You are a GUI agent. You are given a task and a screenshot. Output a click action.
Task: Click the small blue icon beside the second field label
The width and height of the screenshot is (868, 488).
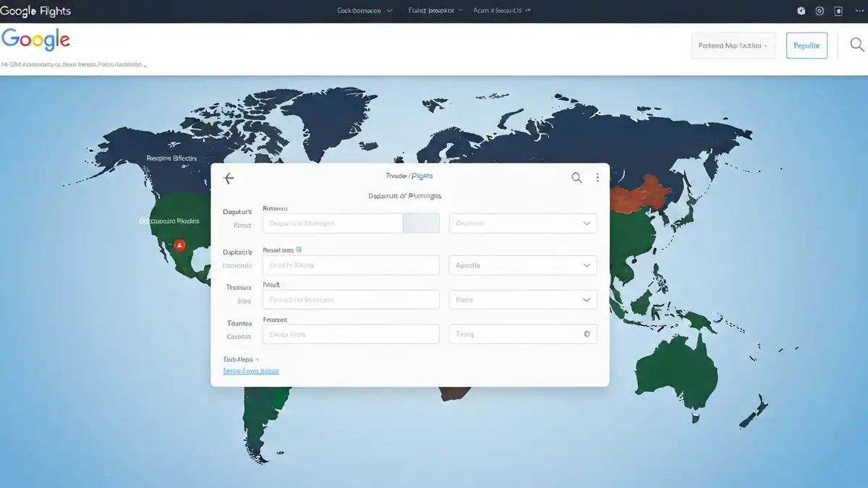(x=299, y=249)
